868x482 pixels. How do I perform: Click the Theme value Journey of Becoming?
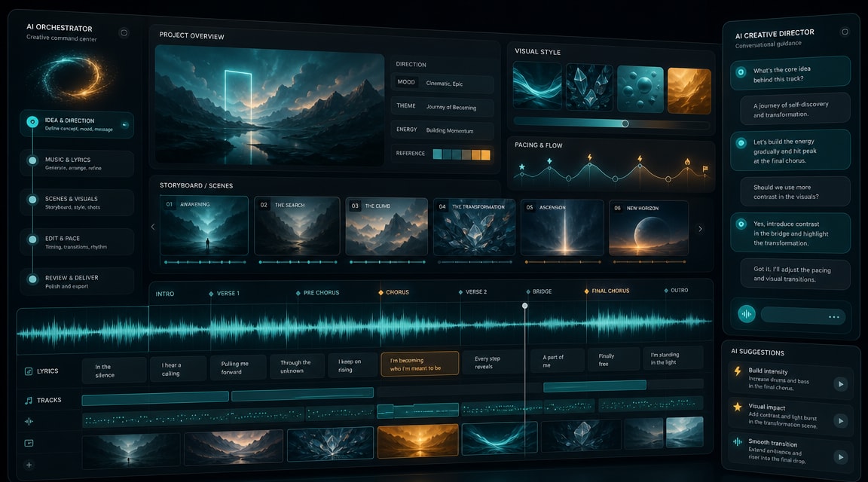(451, 108)
